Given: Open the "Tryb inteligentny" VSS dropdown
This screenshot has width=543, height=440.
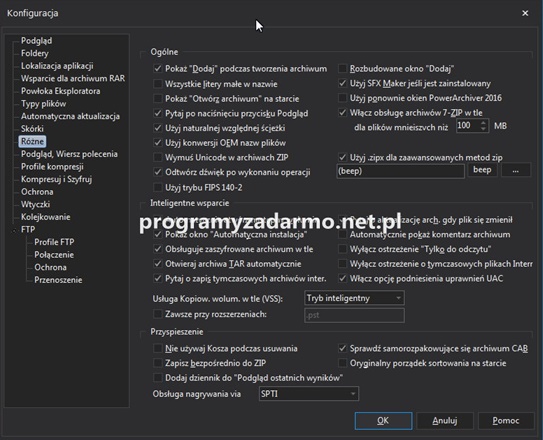Looking at the screenshot, I should point(354,298).
